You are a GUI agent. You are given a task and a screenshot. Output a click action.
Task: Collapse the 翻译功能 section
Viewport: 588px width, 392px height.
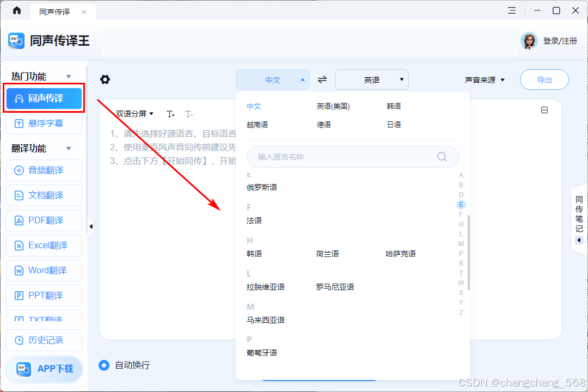tap(69, 149)
